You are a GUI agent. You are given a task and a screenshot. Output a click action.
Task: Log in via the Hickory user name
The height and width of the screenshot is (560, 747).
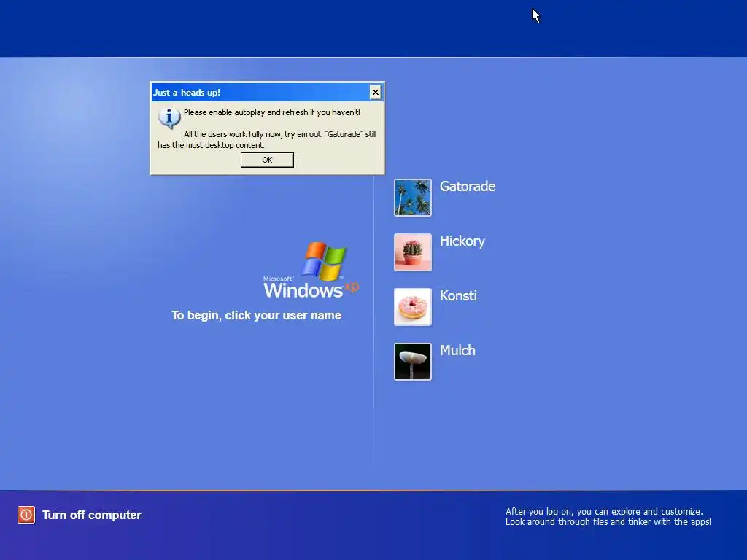[x=462, y=241]
